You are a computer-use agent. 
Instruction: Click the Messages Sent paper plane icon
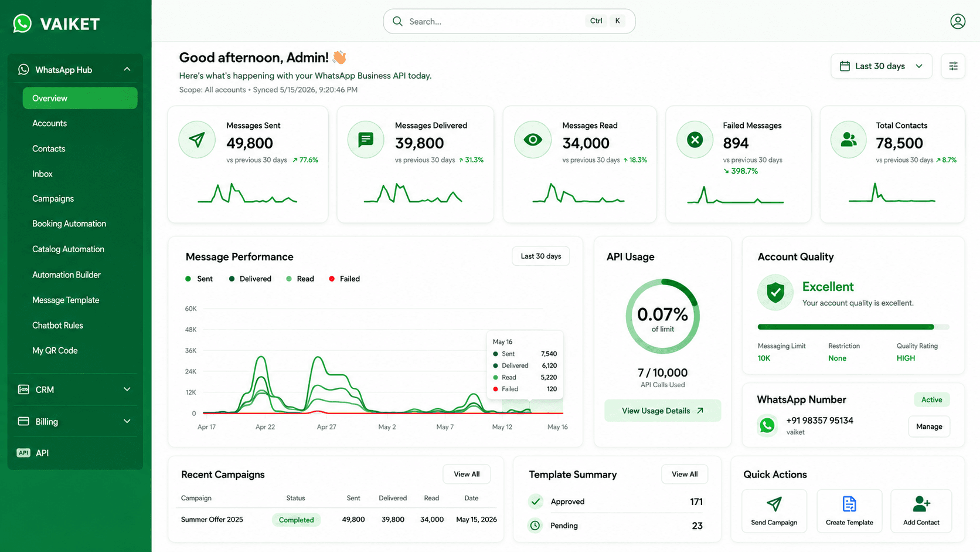[197, 140]
